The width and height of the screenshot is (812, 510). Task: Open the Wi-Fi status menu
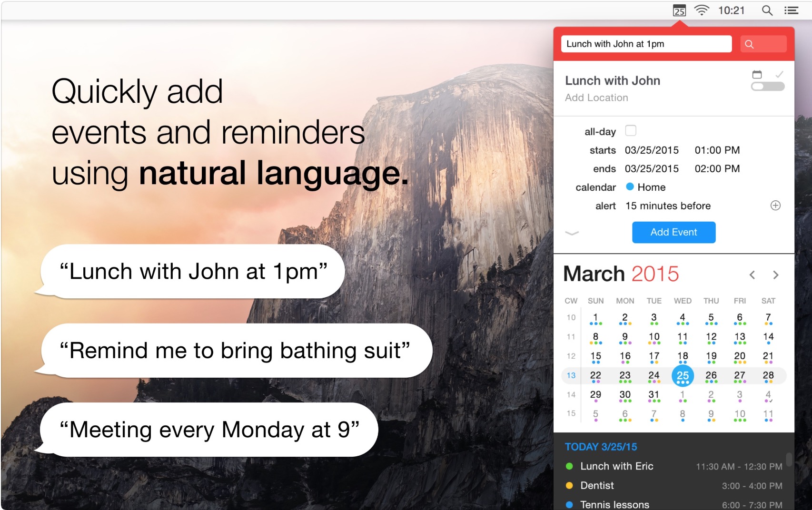(702, 10)
